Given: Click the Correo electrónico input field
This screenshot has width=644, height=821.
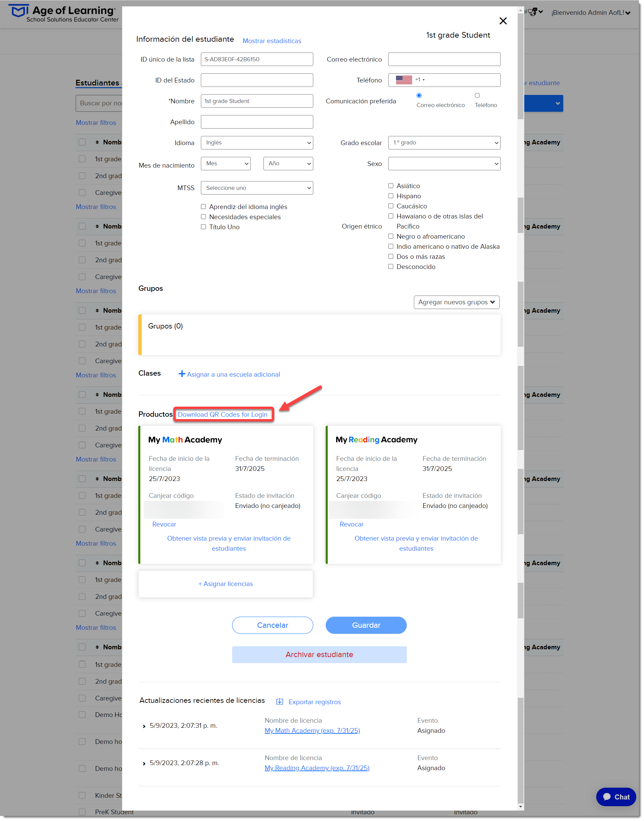Looking at the screenshot, I should pos(444,59).
